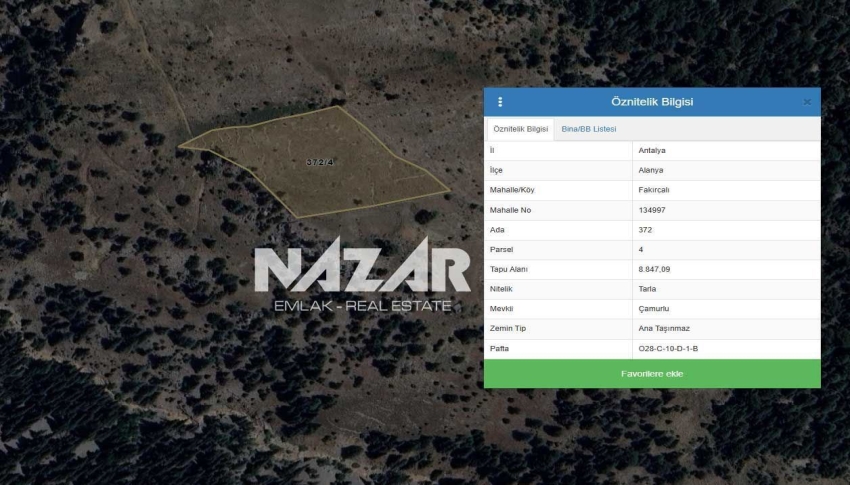Click the Ada value 372
The image size is (850, 485).
(x=645, y=230)
